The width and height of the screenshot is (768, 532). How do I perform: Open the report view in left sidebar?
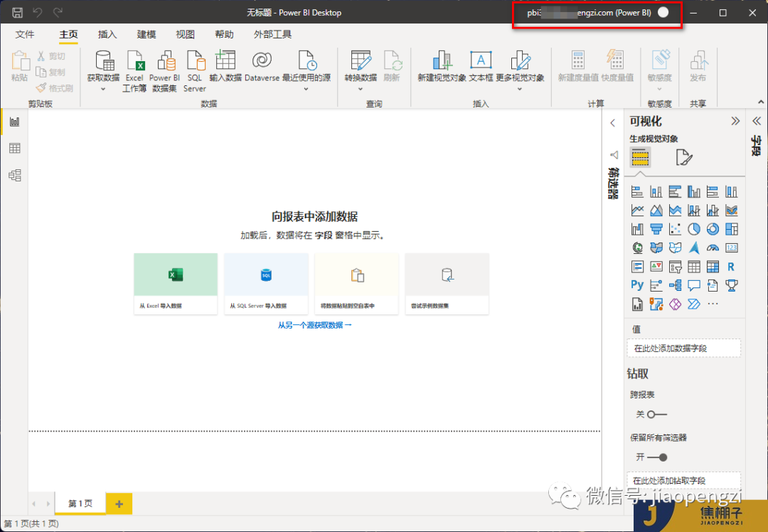pyautogui.click(x=15, y=122)
